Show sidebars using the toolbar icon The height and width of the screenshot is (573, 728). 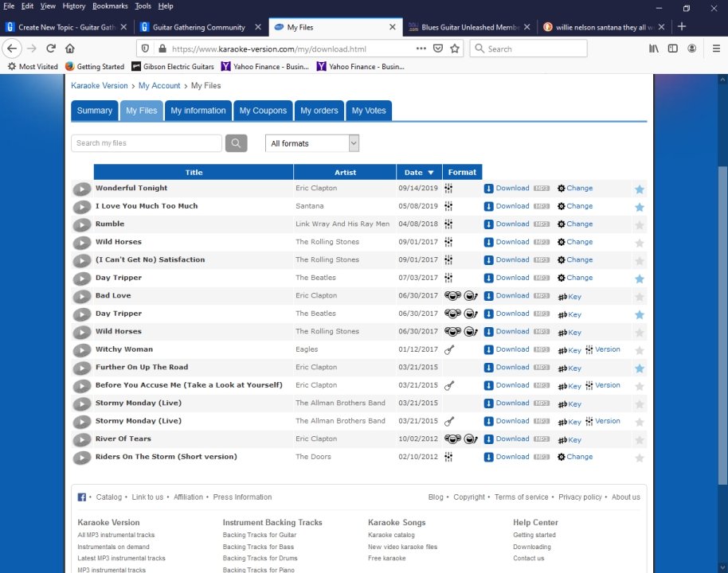(673, 49)
